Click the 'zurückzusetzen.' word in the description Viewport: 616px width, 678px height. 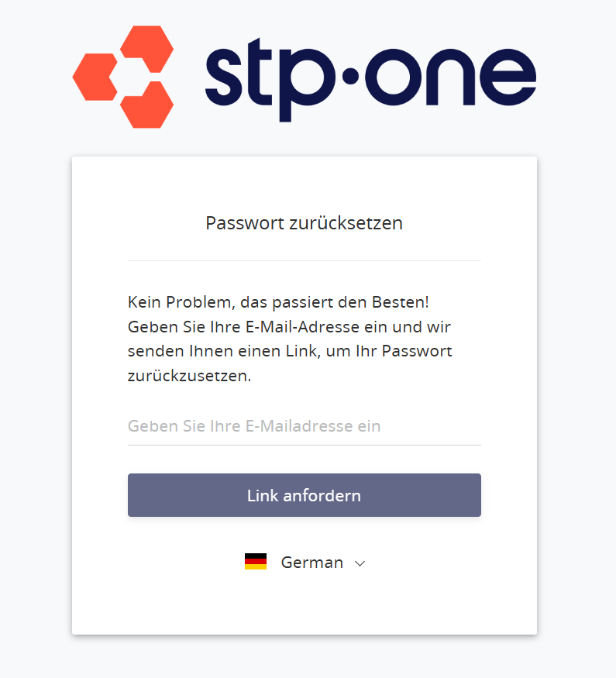coord(189,375)
